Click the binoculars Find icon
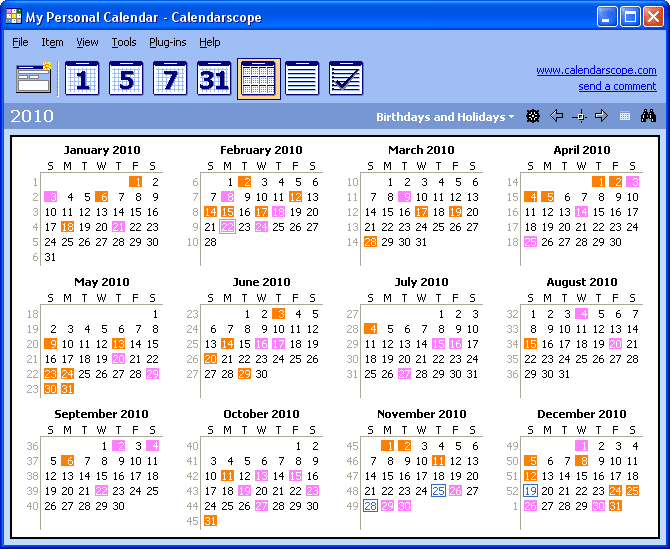The width and height of the screenshot is (670, 549). pos(648,116)
